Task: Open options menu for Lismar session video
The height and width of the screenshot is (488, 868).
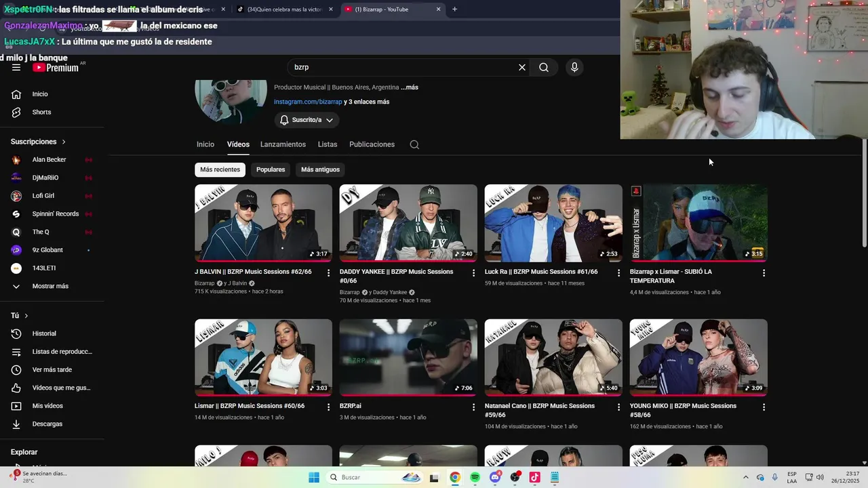Action: 328,407
